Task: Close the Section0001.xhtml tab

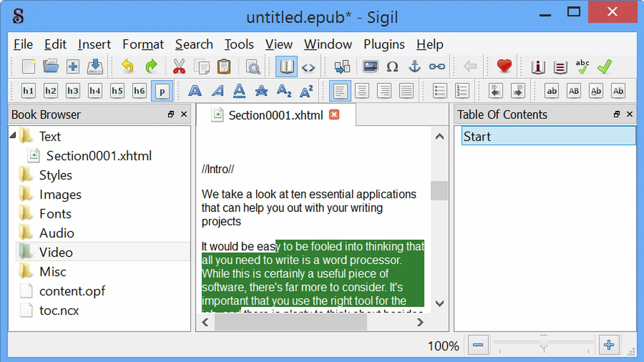Action: tap(334, 115)
